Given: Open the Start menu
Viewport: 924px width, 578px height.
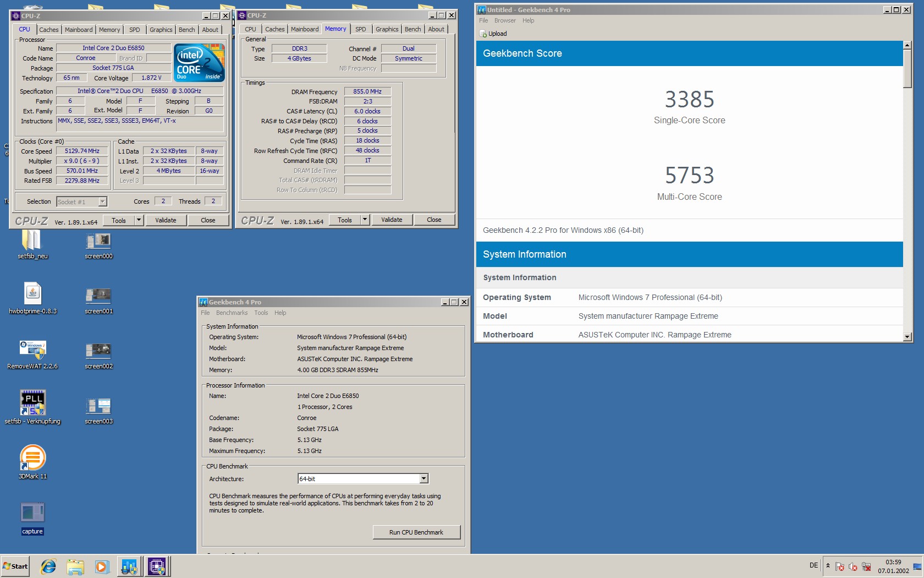Looking at the screenshot, I should tap(15, 566).
